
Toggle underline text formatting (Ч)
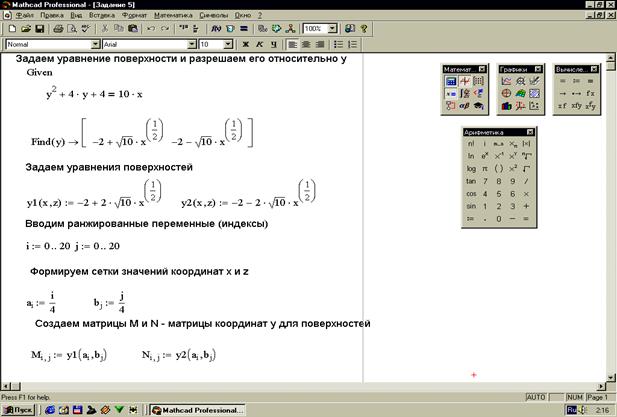point(273,44)
